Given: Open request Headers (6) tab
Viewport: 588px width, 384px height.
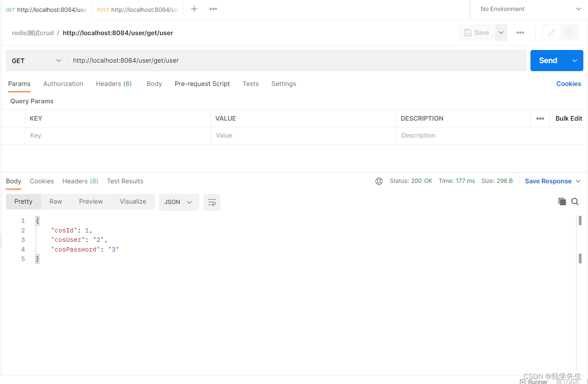Looking at the screenshot, I should (114, 84).
